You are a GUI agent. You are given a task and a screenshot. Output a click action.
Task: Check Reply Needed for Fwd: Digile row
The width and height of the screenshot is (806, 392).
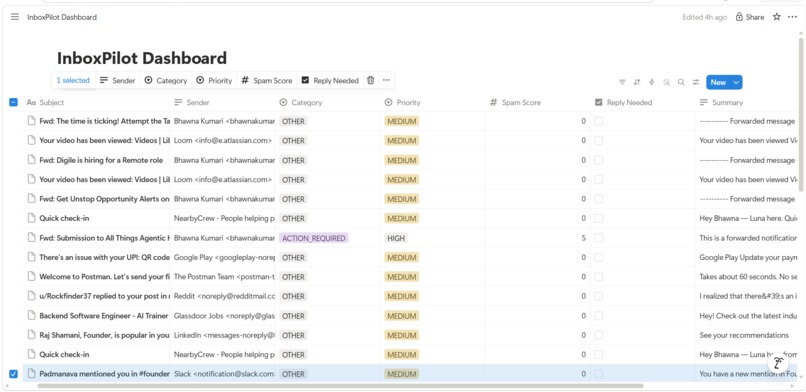coord(599,160)
